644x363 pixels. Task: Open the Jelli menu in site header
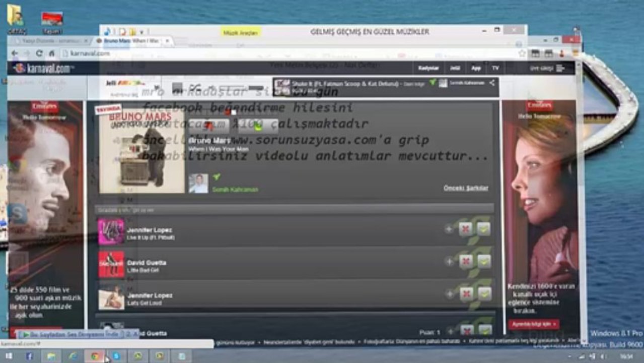click(x=455, y=68)
